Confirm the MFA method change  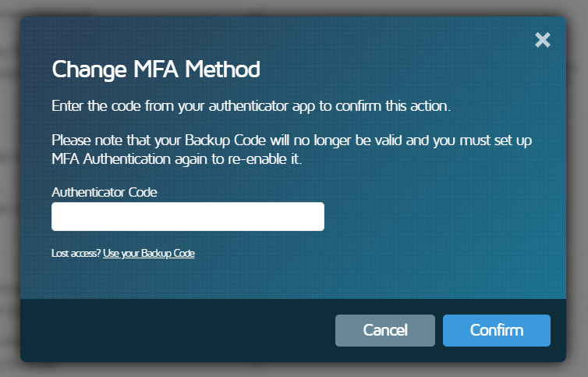496,330
